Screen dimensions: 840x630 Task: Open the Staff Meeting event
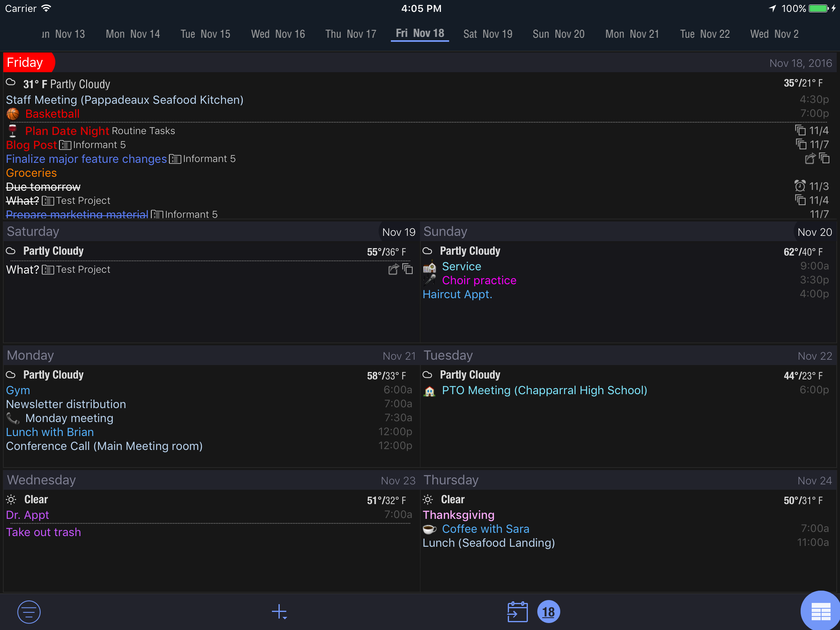coord(125,100)
